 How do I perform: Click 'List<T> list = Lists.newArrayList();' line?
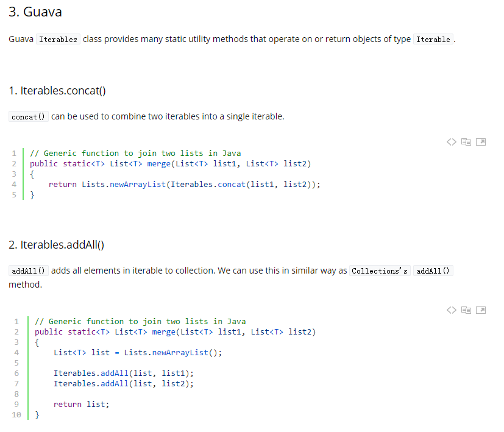pos(138,353)
